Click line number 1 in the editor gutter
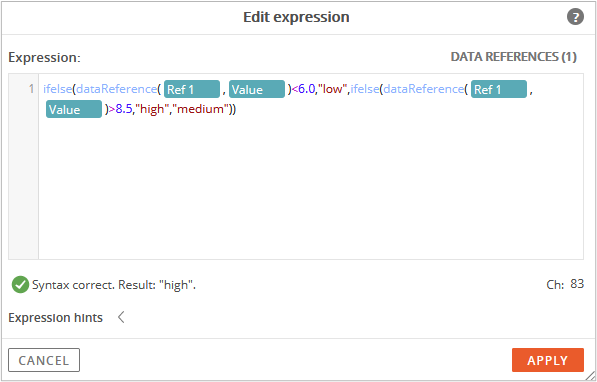 pyautogui.click(x=31, y=89)
